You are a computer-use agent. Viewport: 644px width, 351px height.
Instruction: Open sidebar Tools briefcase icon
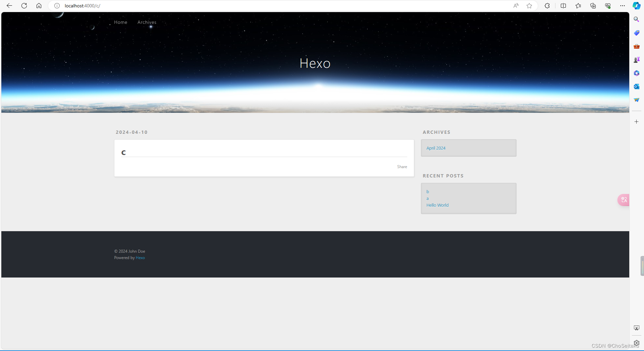click(x=636, y=46)
